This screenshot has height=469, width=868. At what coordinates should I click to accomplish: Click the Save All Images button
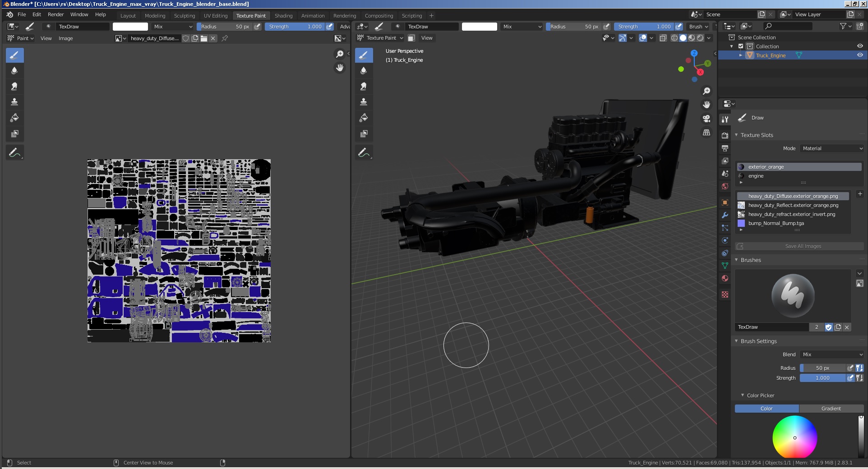799,246
